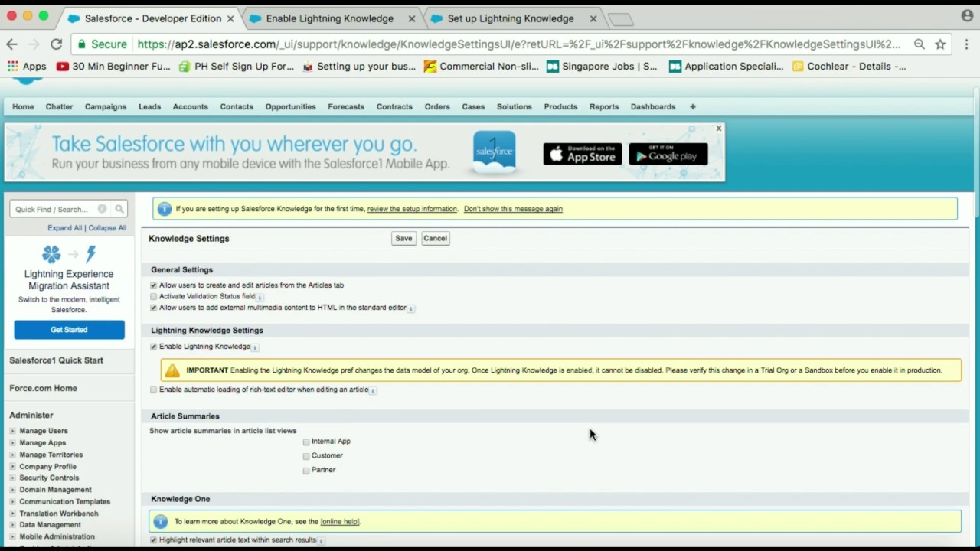Image resolution: width=980 pixels, height=551 pixels.
Task: Expand the Manage Territories tree node
Action: pyautogui.click(x=12, y=455)
